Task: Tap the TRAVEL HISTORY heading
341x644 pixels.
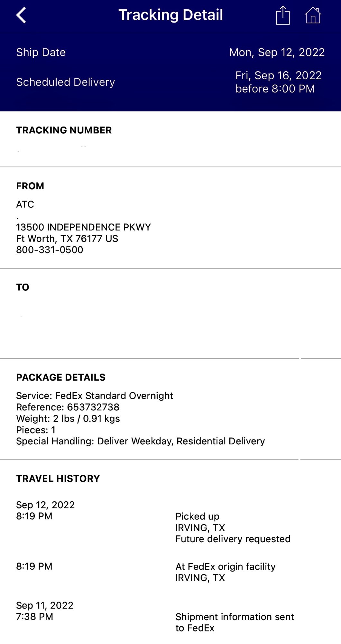Action: [58, 478]
